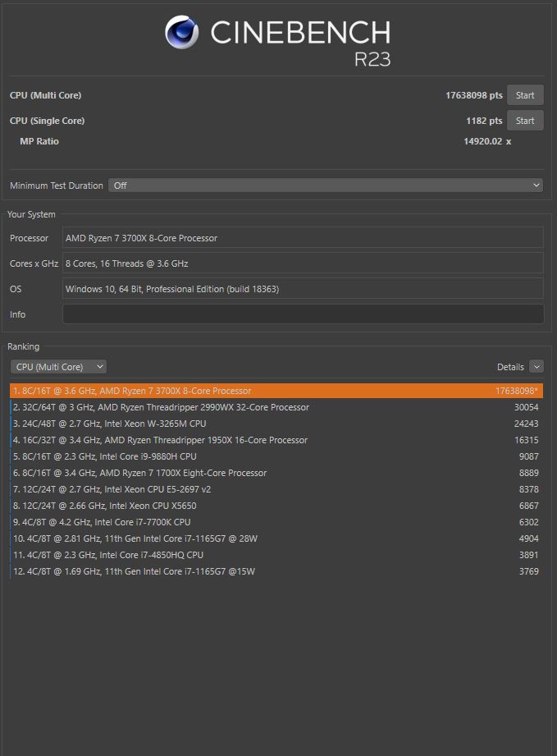Click the single core score 1182 pts
The image size is (557, 756).
point(484,121)
